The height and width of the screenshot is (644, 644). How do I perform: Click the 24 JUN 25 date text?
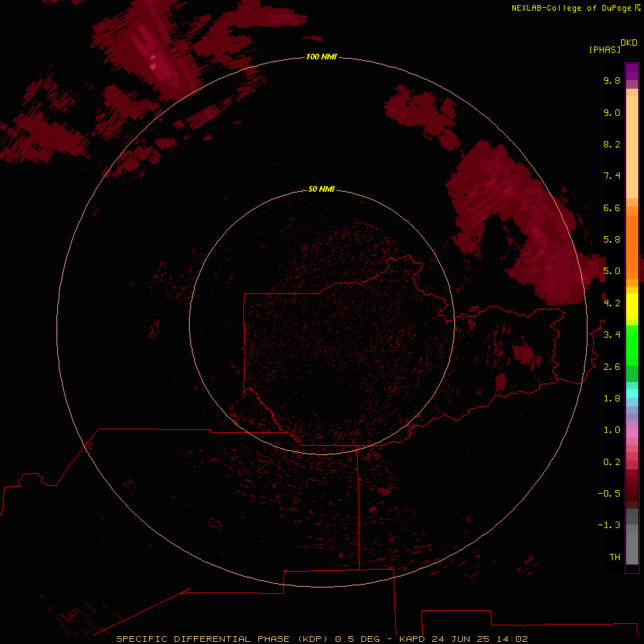pos(460,639)
